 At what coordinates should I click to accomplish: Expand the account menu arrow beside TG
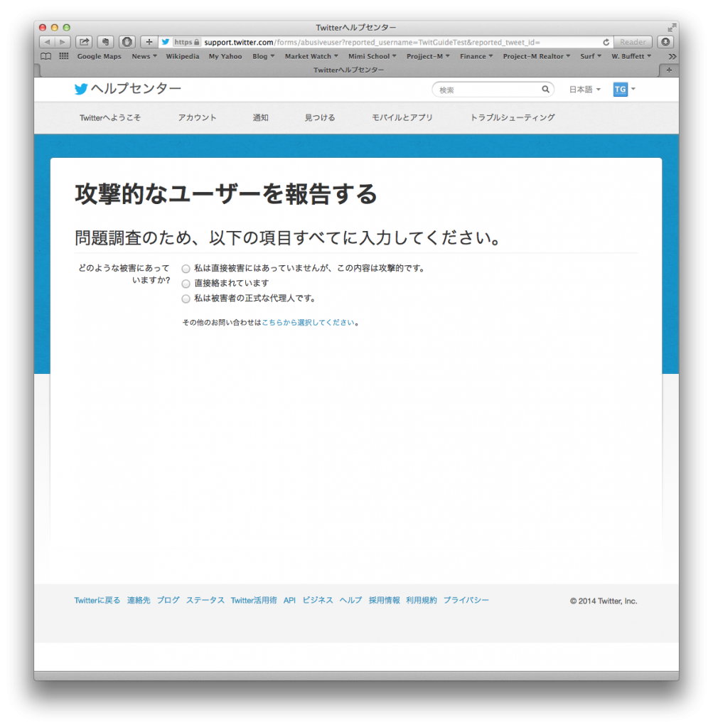(x=633, y=89)
